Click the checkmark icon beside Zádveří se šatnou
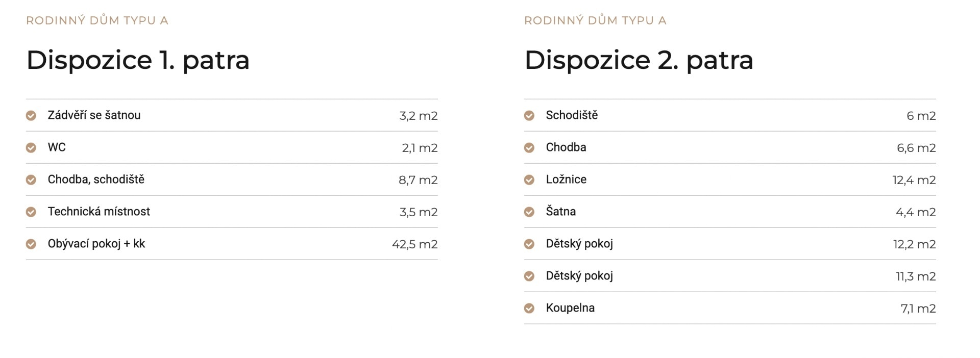Screen dimensions: 980x358 [x=31, y=116]
